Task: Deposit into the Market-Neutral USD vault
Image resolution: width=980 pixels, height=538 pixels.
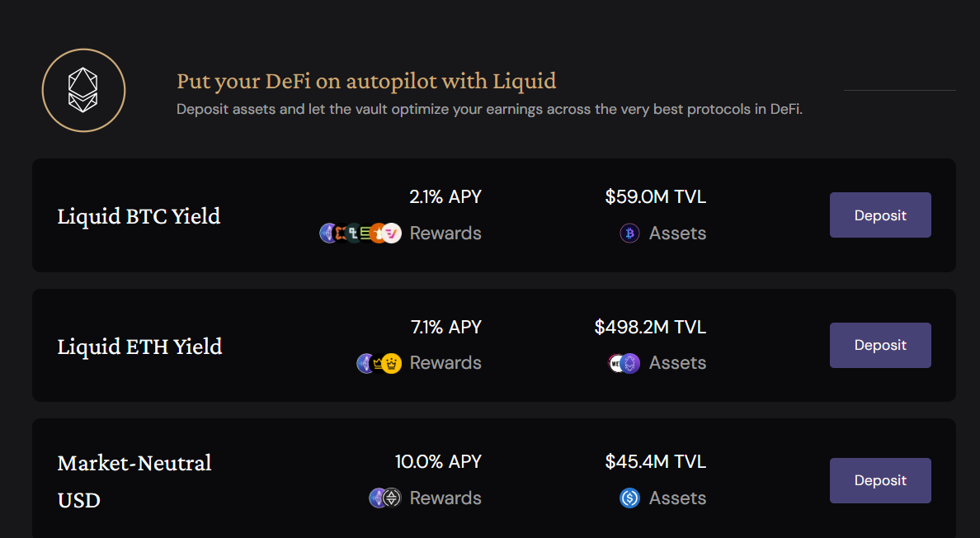Action: click(880, 480)
